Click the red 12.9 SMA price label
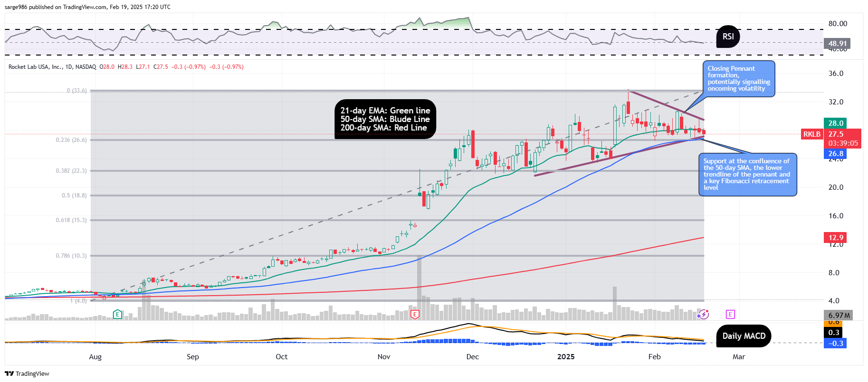868x382 pixels. click(x=836, y=238)
